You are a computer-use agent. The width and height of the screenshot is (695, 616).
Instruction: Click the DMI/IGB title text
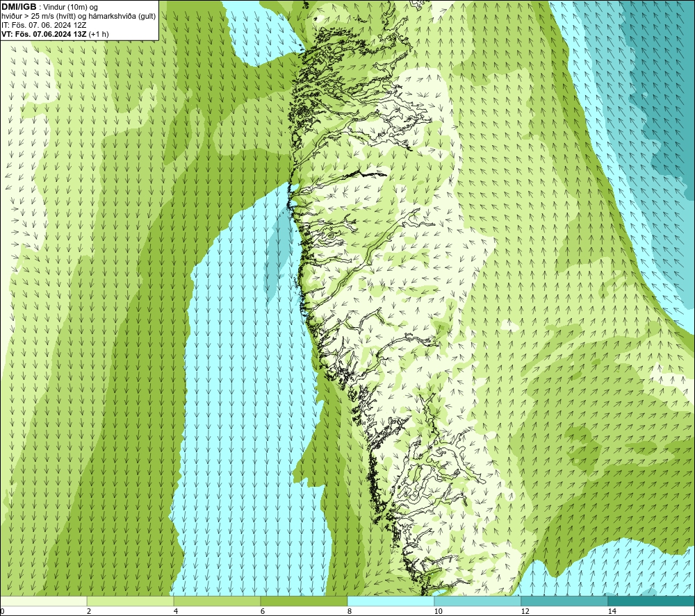click(19, 7)
